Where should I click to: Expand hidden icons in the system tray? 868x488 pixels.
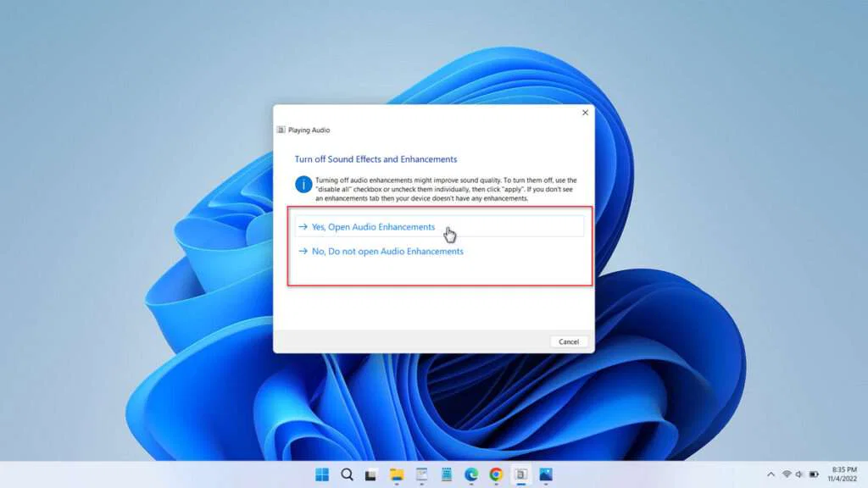tap(770, 475)
